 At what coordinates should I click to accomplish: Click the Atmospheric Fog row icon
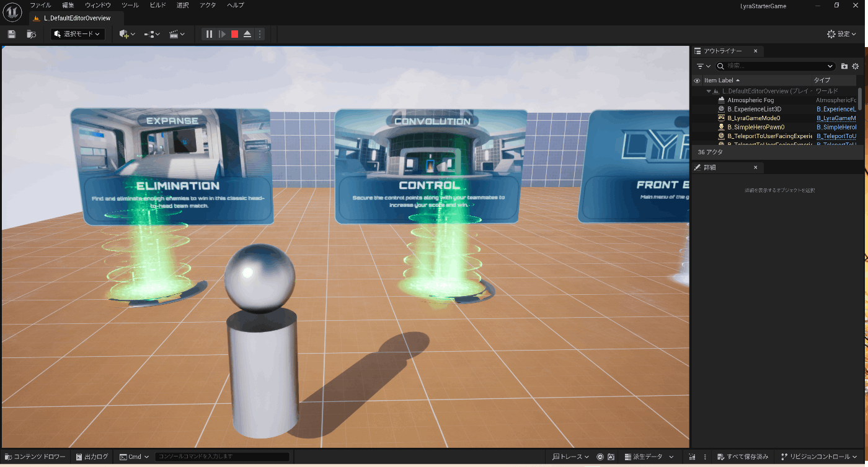[721, 100]
